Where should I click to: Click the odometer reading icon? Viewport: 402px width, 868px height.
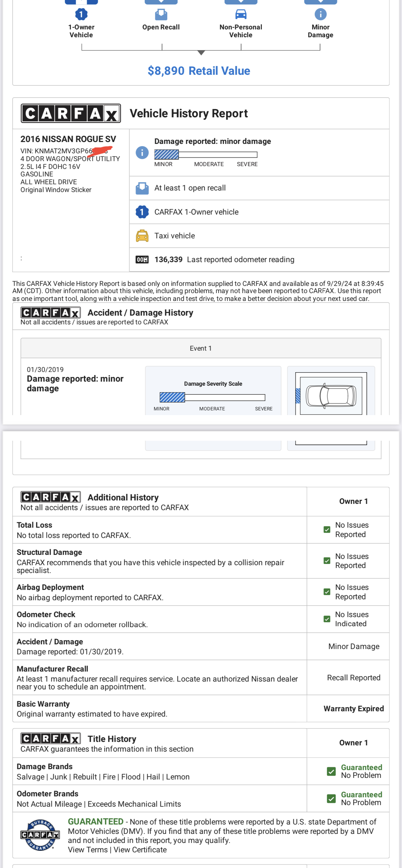pos(142,259)
